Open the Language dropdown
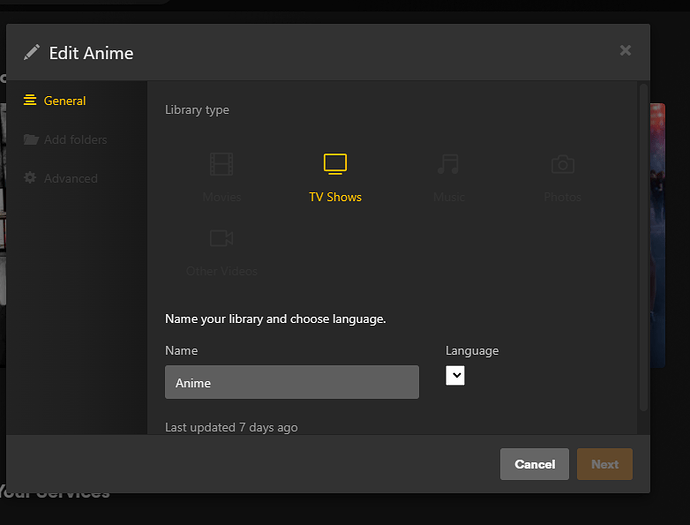This screenshot has height=525, width=690. tap(455, 375)
